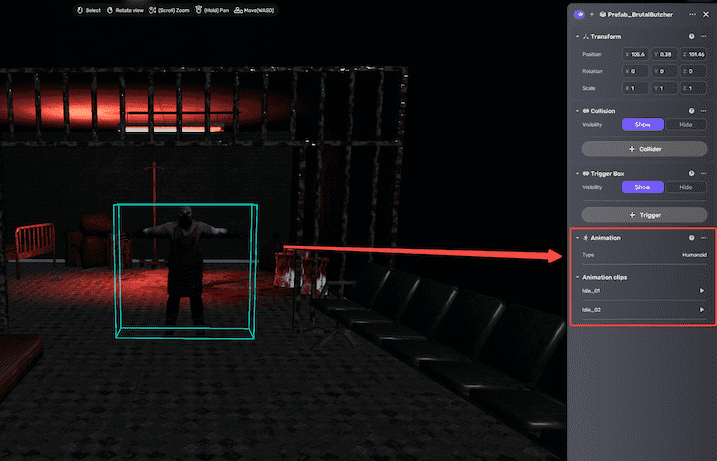The height and width of the screenshot is (461, 717).
Task: Play the Idle_02 animation clip
Action: tap(701, 311)
